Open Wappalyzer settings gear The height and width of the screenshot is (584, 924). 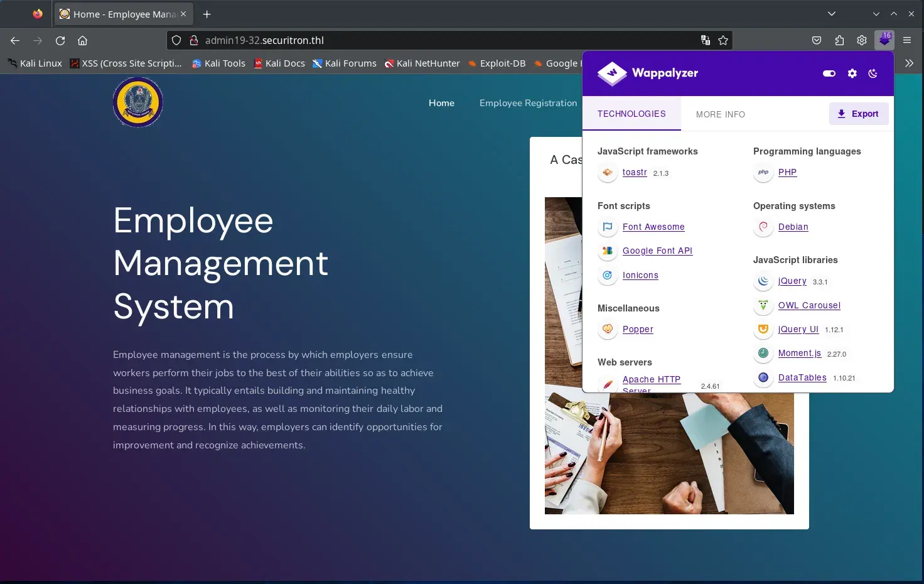tap(852, 73)
